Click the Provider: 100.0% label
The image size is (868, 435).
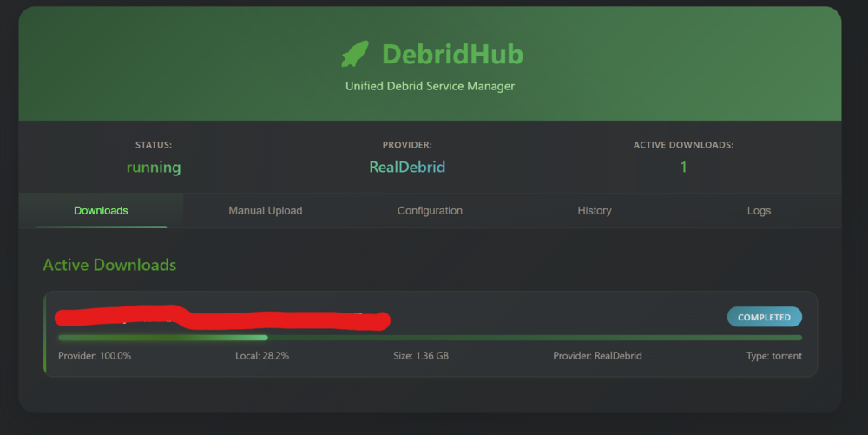(x=95, y=356)
